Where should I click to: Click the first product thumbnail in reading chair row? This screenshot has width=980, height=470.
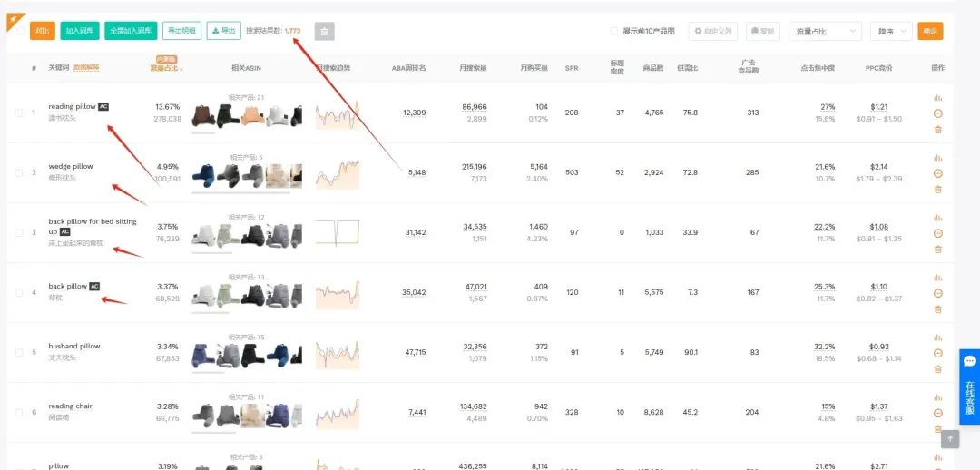click(203, 416)
